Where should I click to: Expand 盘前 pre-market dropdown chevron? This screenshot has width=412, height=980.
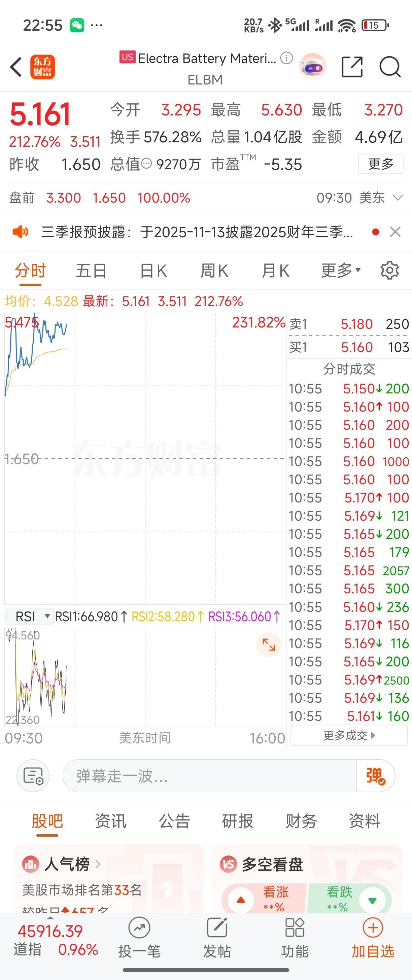[x=398, y=198]
